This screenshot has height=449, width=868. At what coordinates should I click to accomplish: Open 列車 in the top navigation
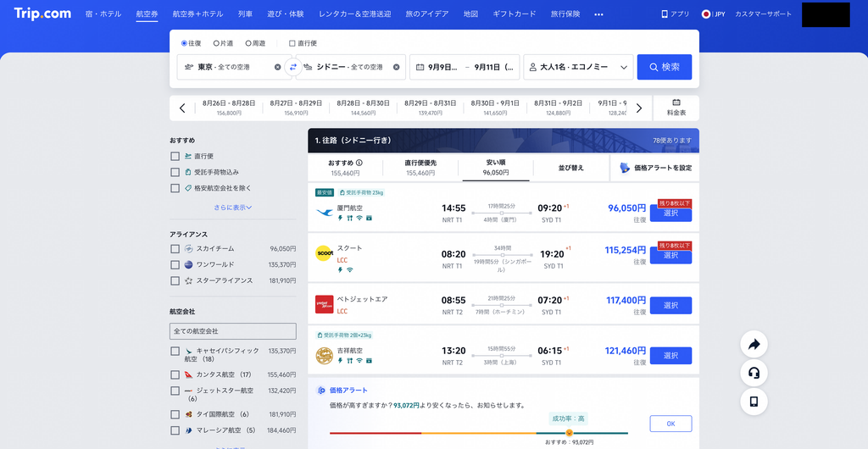[x=245, y=14]
